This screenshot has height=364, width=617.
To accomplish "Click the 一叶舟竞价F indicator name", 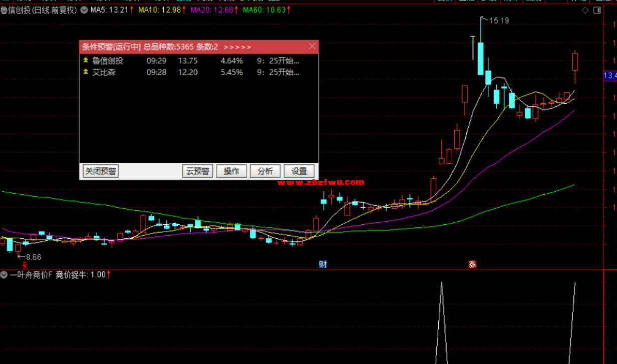I will pyautogui.click(x=31, y=274).
